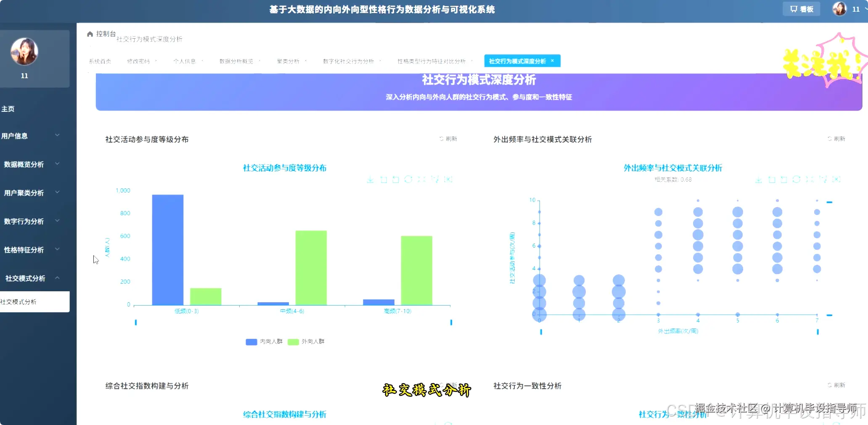Close the 社交行为模式深度分析 tab
868x425 pixels.
pyautogui.click(x=553, y=61)
